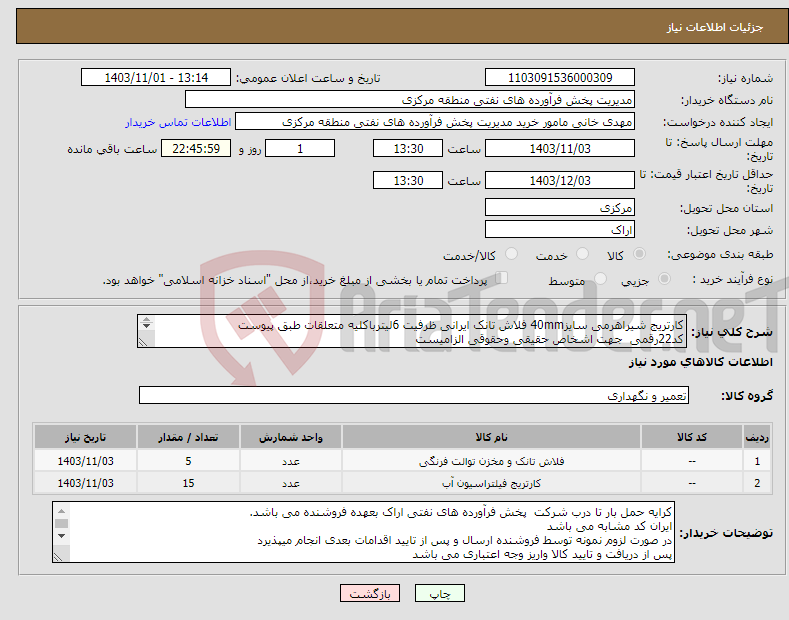This screenshot has height=620, width=789.
Task: Click the توضیحات خریدار scrollbar thumb
Action: point(61,523)
